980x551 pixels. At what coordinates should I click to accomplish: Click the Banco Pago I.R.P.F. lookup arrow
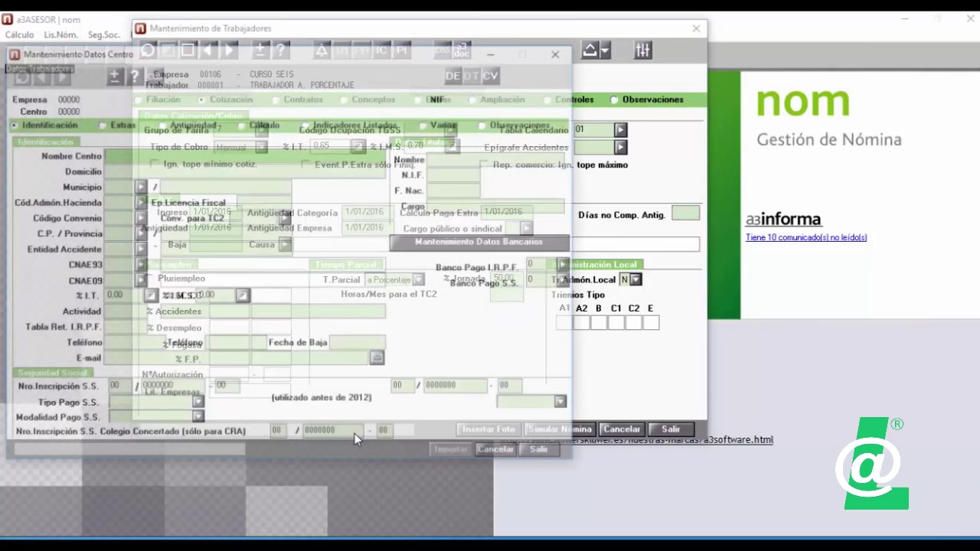[563, 264]
